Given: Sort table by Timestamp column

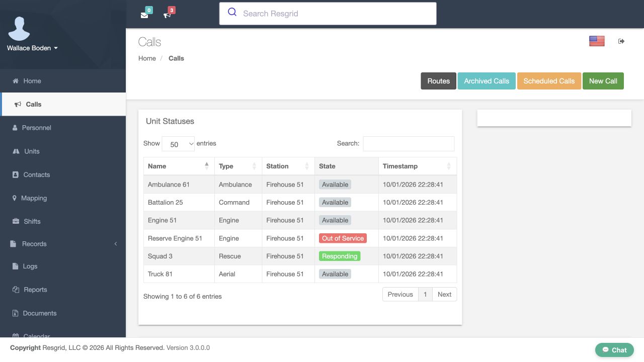Looking at the screenshot, I should (418, 166).
